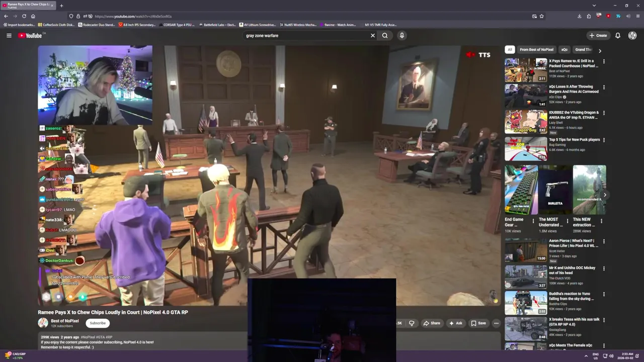List all tabs dropdown arrow
This screenshot has height=362, width=644.
pos(594,6)
